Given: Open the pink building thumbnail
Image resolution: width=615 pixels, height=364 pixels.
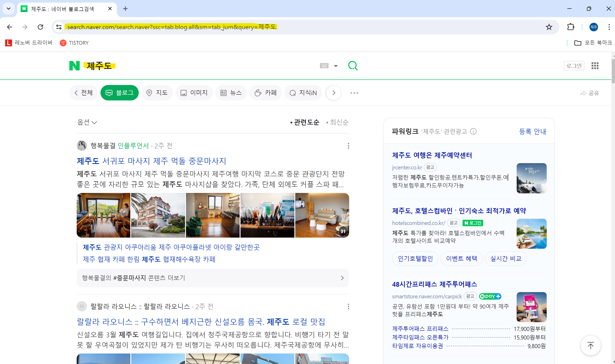Looking at the screenshot, I should point(158,215).
